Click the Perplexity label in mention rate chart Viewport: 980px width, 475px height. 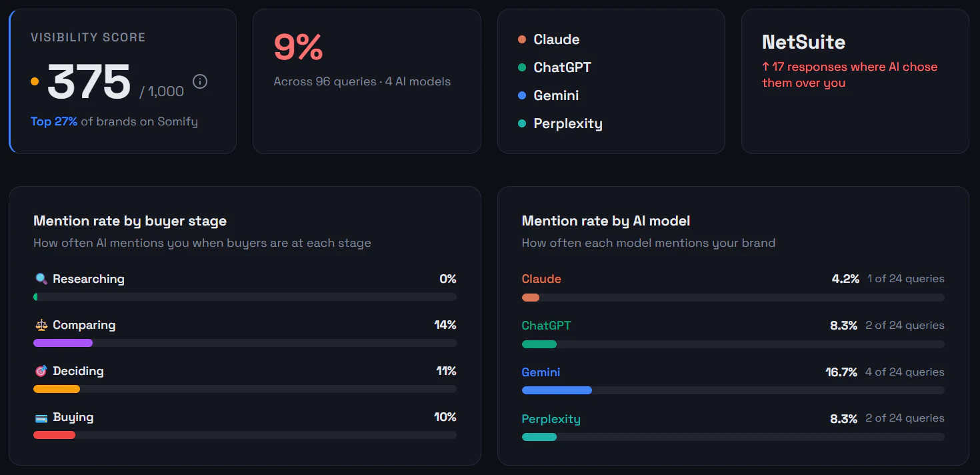click(x=551, y=419)
